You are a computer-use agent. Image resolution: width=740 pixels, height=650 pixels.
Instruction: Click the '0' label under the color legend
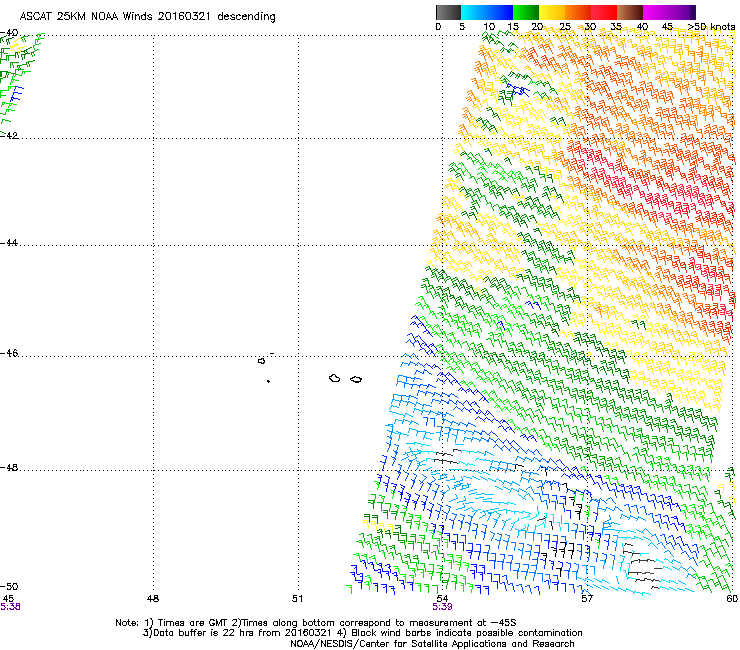coord(438,26)
